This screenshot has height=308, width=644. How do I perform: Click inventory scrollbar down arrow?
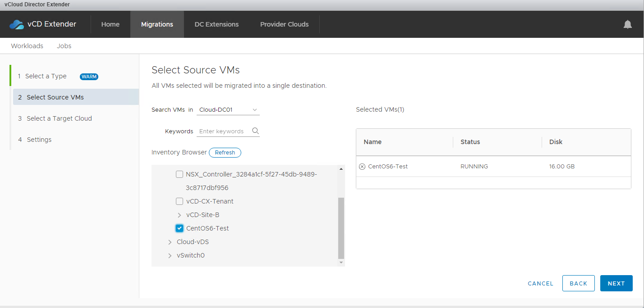[x=341, y=262]
